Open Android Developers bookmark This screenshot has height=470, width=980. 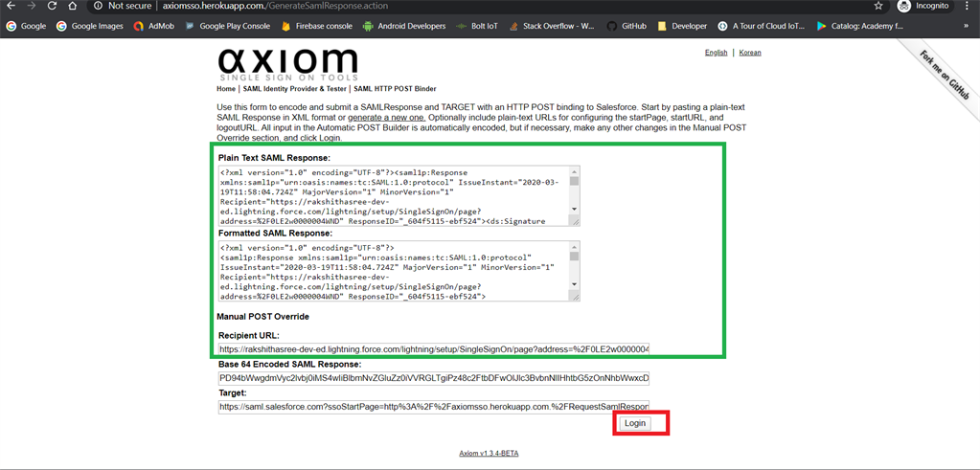(404, 26)
